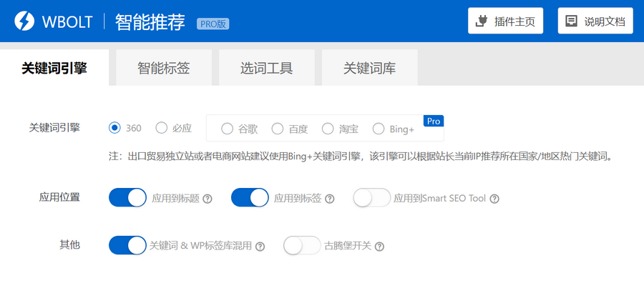Image resolution: width=644 pixels, height=303 pixels.
Task: Toggle 关键词 & WP标签库混用 switch off
Action: (127, 246)
